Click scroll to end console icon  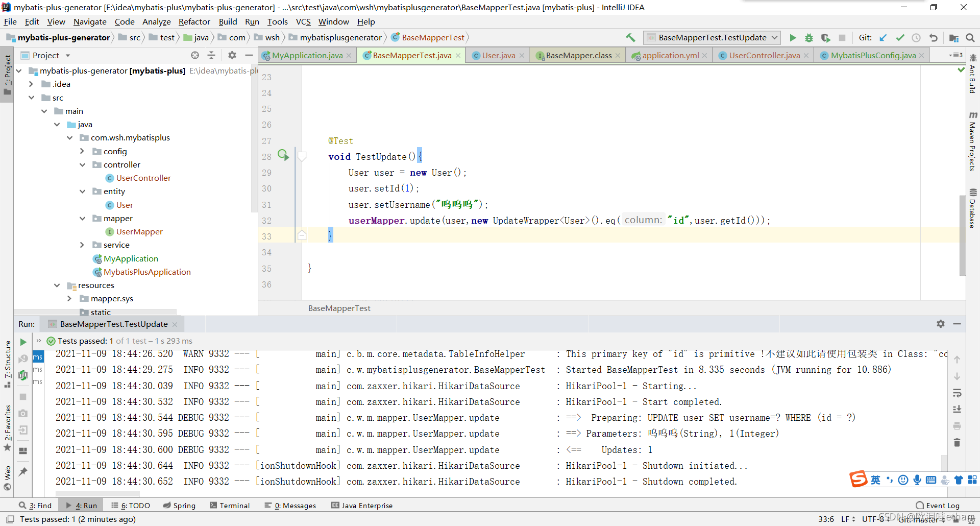click(957, 409)
